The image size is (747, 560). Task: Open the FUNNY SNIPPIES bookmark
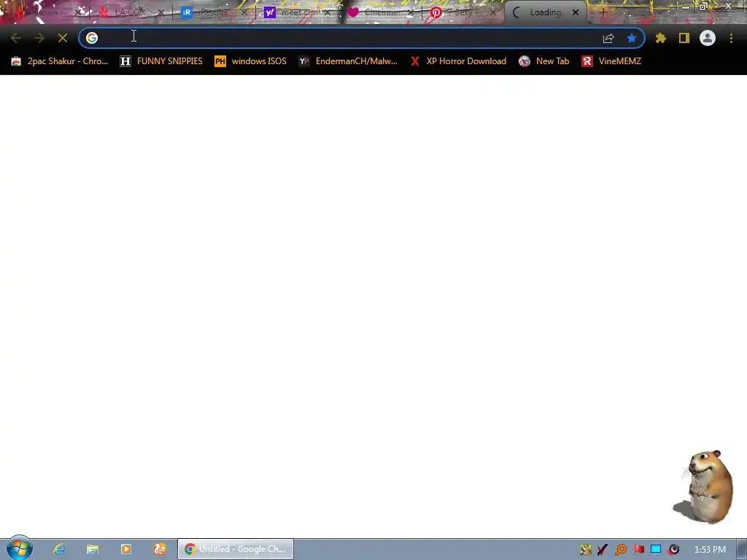[x=161, y=61]
